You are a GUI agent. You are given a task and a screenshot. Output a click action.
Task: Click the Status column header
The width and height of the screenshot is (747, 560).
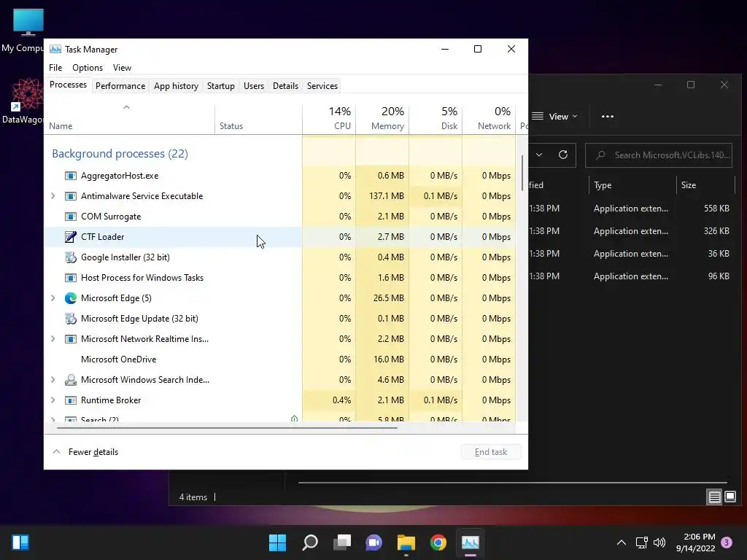[259, 118]
